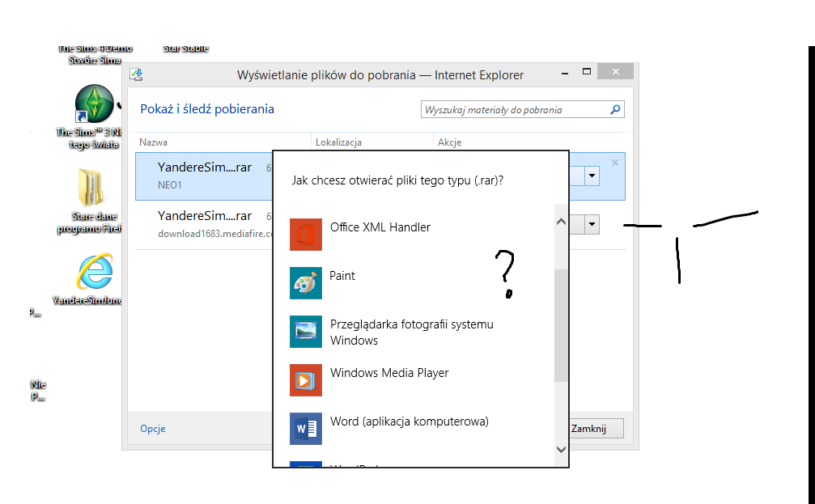
Task: Click the Office XML Handler icon
Action: click(x=306, y=235)
